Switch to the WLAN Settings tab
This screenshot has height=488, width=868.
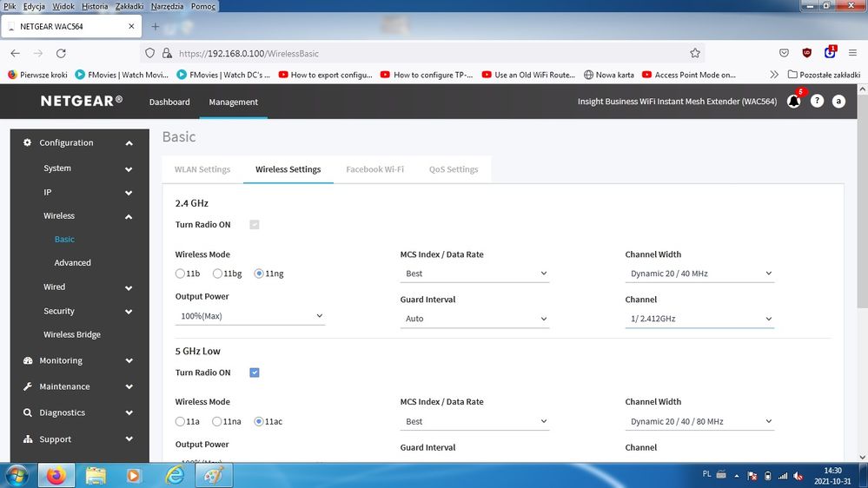pos(202,169)
